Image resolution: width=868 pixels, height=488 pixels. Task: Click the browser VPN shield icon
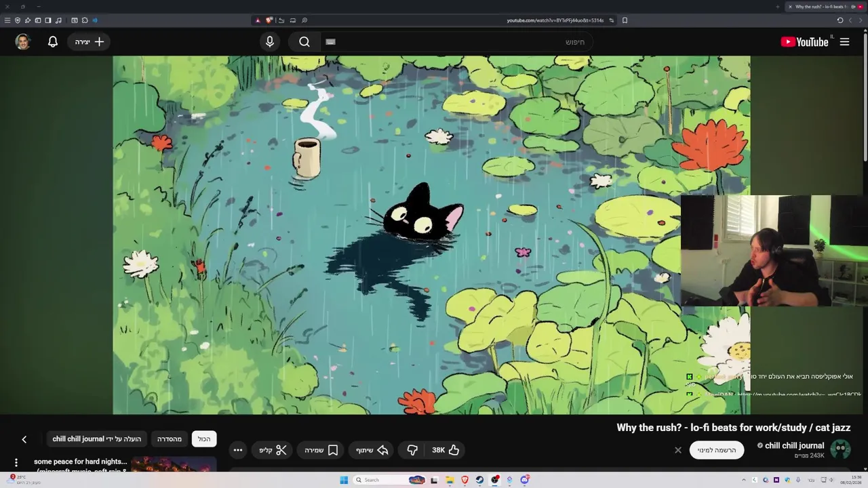pos(18,20)
